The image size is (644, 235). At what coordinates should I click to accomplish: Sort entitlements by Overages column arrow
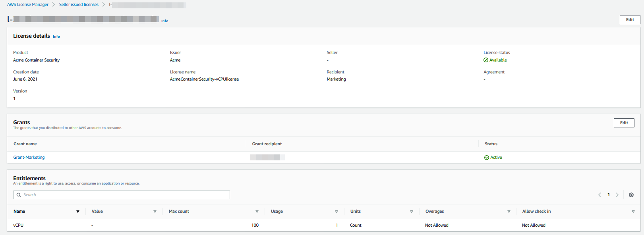509,212
